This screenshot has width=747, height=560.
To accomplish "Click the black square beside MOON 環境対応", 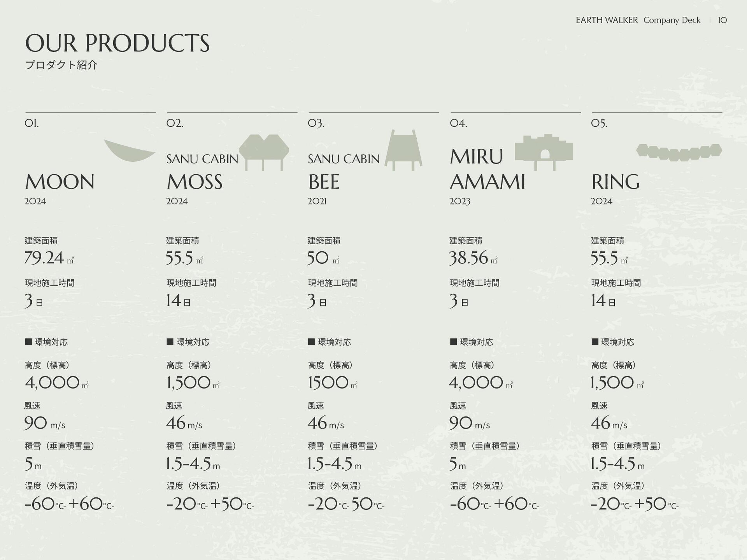I will tap(28, 342).
